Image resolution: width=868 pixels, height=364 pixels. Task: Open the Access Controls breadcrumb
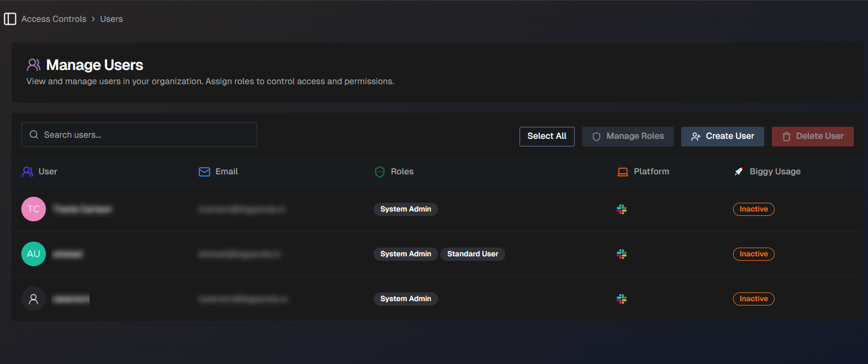[54, 19]
